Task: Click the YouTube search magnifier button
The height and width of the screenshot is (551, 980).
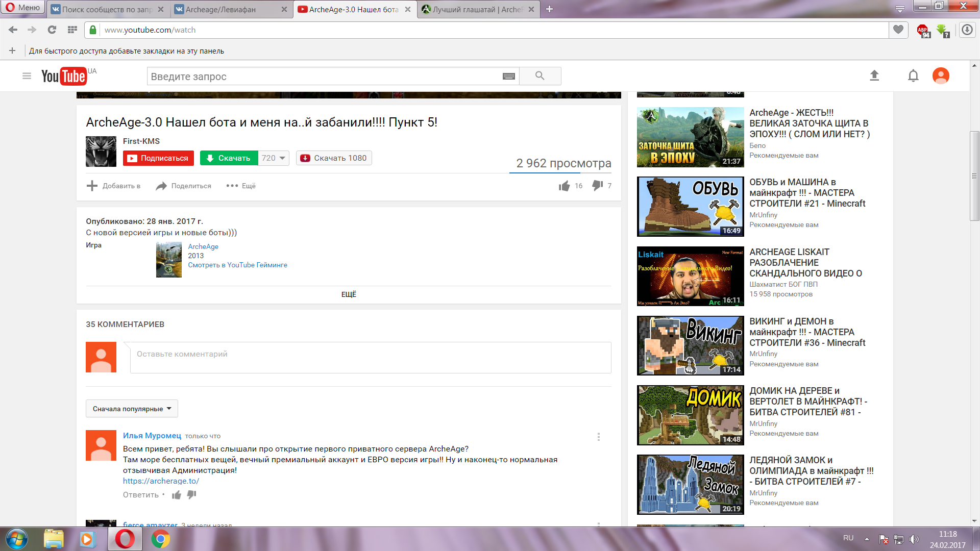Action: [x=540, y=76]
